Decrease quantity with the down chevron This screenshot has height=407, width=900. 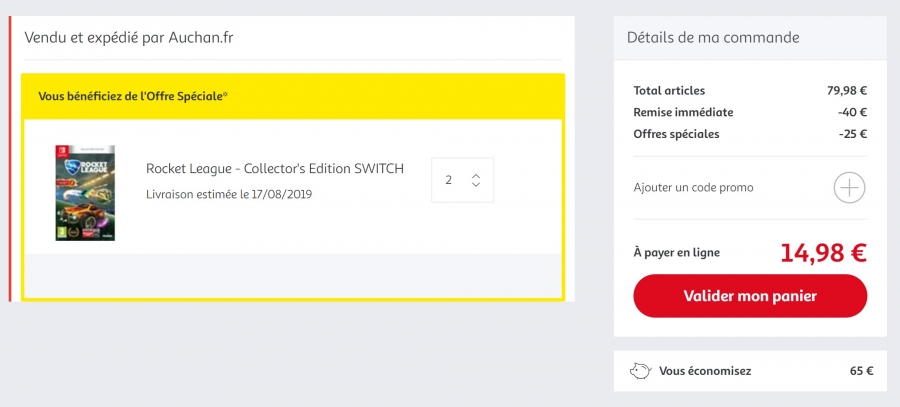point(476,184)
